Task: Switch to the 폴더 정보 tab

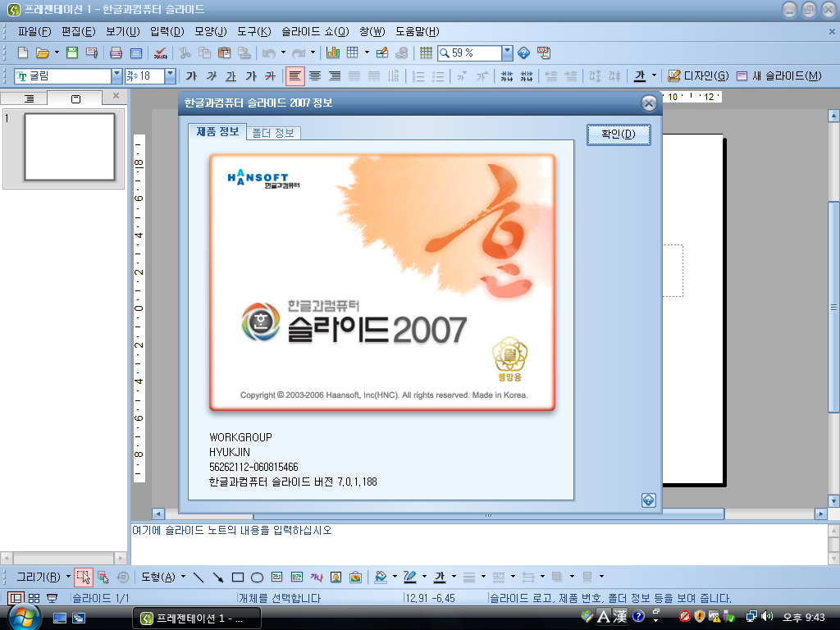Action: 273,133
